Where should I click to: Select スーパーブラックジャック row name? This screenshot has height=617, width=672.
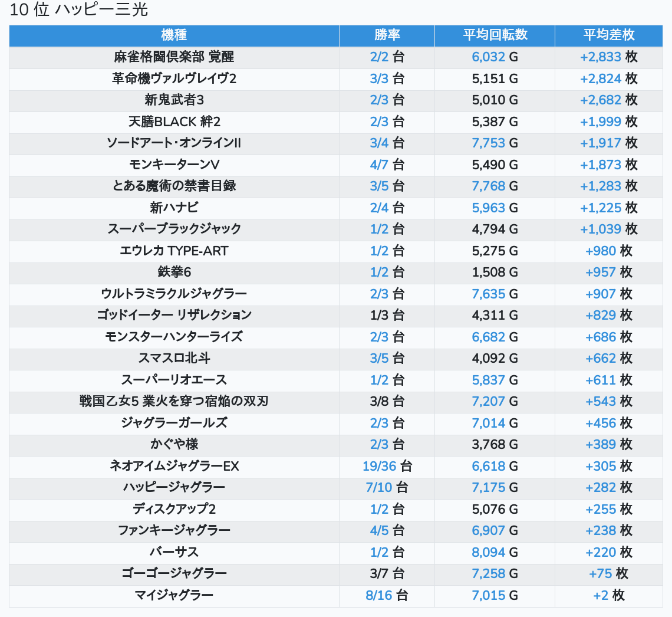point(174,229)
